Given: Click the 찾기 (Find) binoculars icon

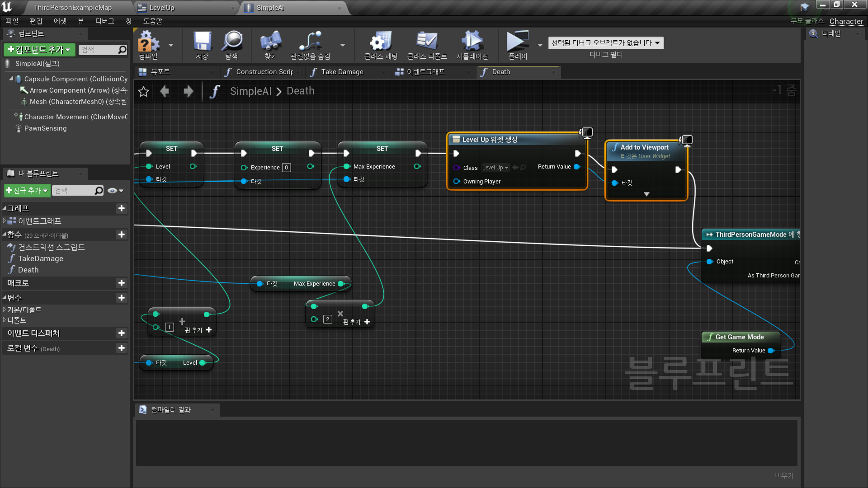Looking at the screenshot, I should point(270,42).
